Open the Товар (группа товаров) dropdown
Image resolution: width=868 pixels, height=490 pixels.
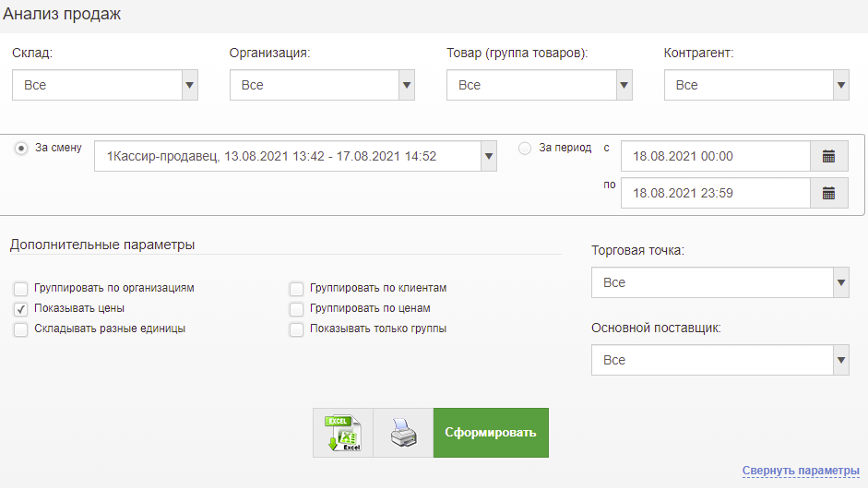click(540, 85)
